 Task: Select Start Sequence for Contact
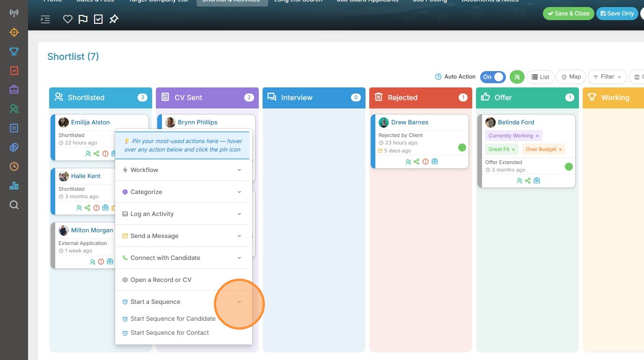(x=169, y=333)
